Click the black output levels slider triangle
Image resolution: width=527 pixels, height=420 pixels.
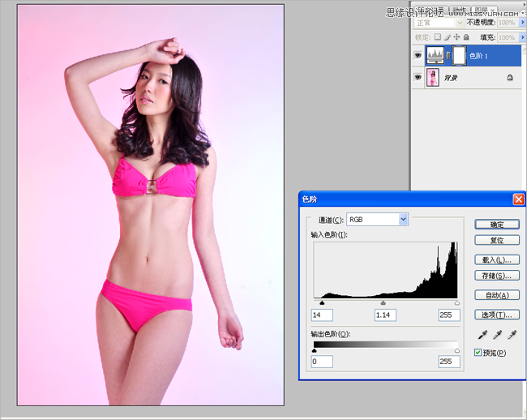[x=315, y=351]
